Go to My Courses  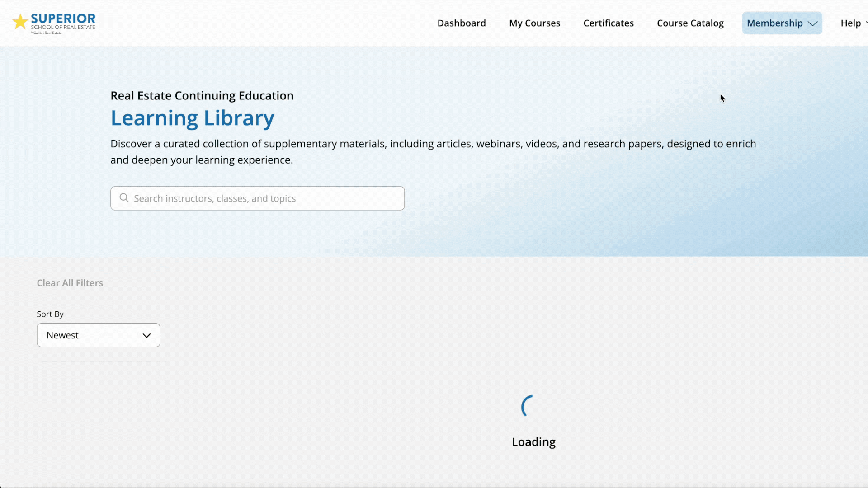534,23
